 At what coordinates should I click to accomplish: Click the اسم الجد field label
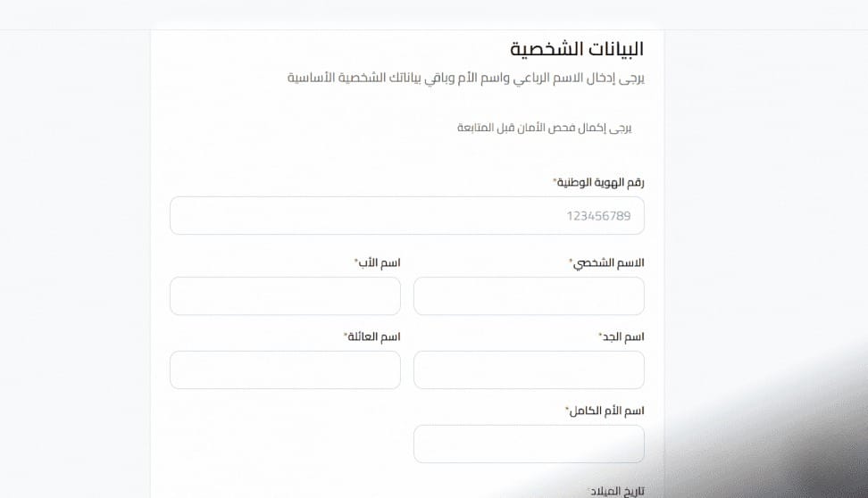(624, 336)
